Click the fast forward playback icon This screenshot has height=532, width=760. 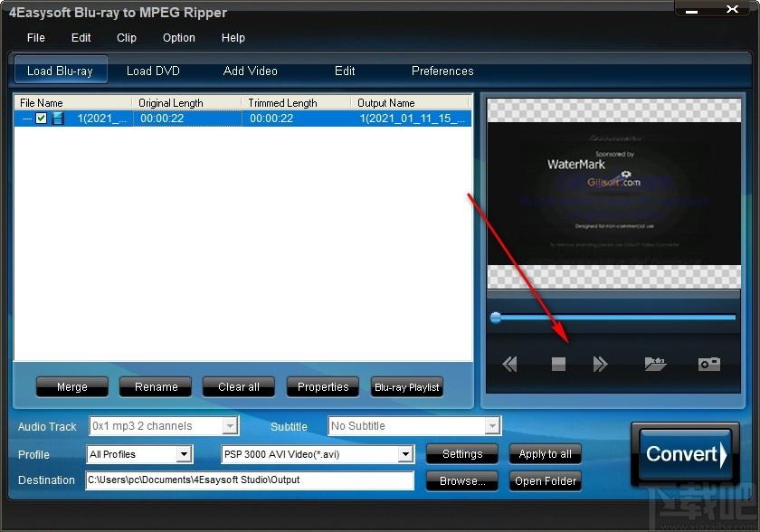[600, 364]
